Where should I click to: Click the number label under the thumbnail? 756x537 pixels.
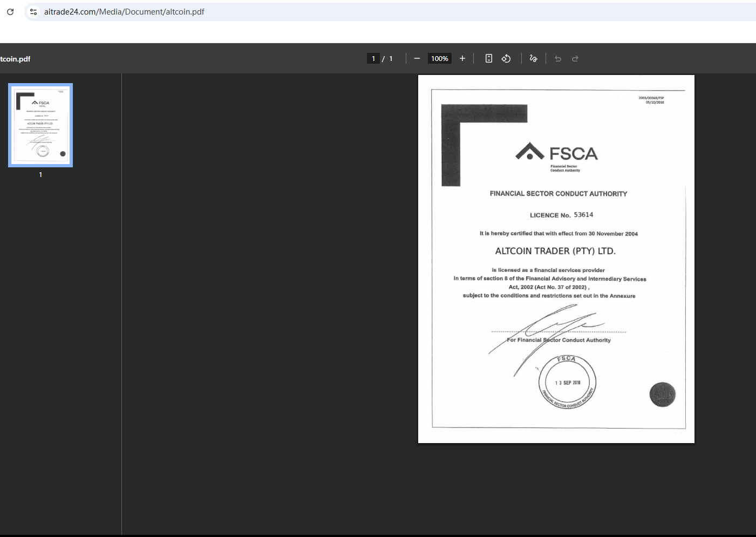40,175
